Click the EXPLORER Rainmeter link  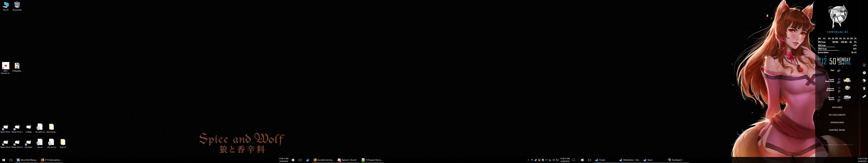837,107
